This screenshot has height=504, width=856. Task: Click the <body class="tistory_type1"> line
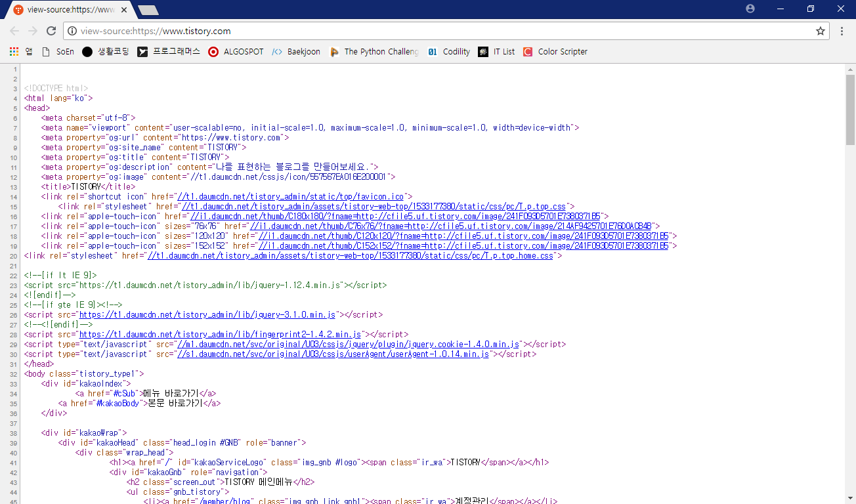point(83,373)
